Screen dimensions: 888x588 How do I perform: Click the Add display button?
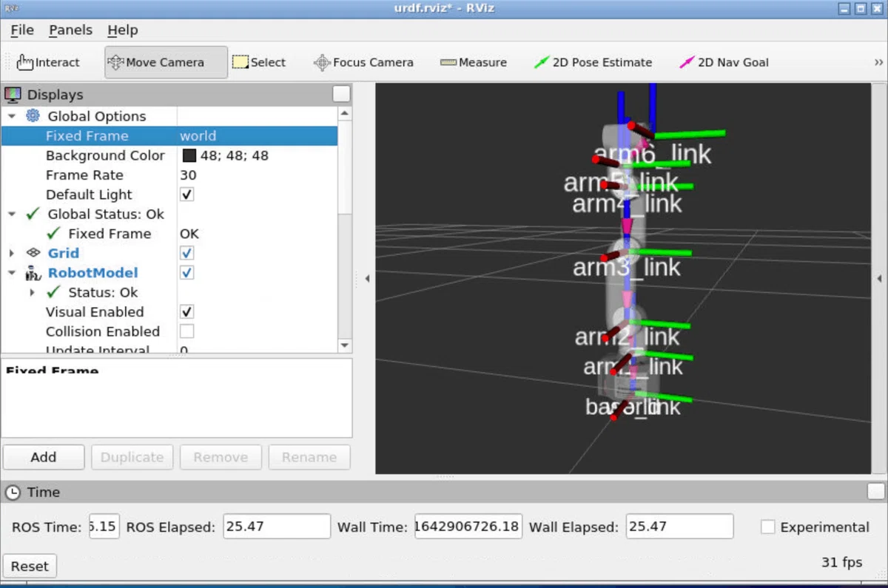pyautogui.click(x=44, y=457)
